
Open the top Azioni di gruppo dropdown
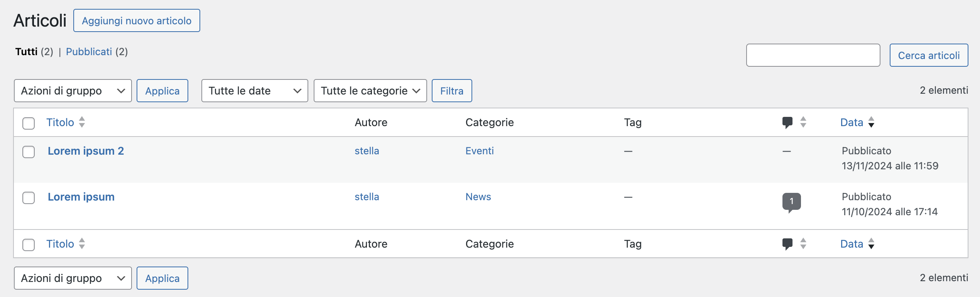(73, 91)
